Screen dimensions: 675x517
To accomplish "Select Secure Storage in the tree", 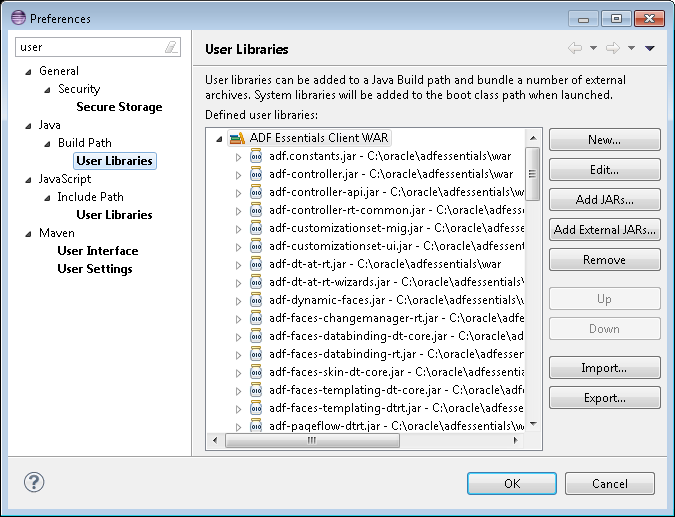I will click(119, 107).
